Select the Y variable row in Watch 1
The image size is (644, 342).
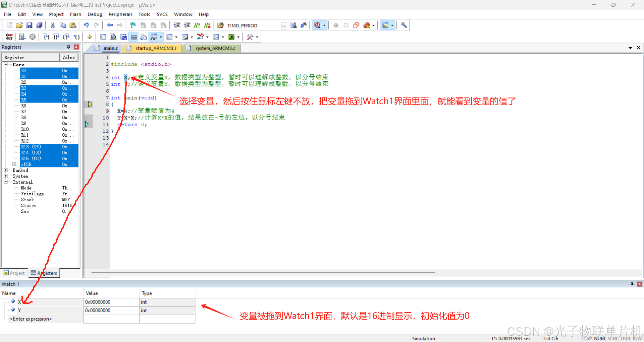(x=97, y=311)
